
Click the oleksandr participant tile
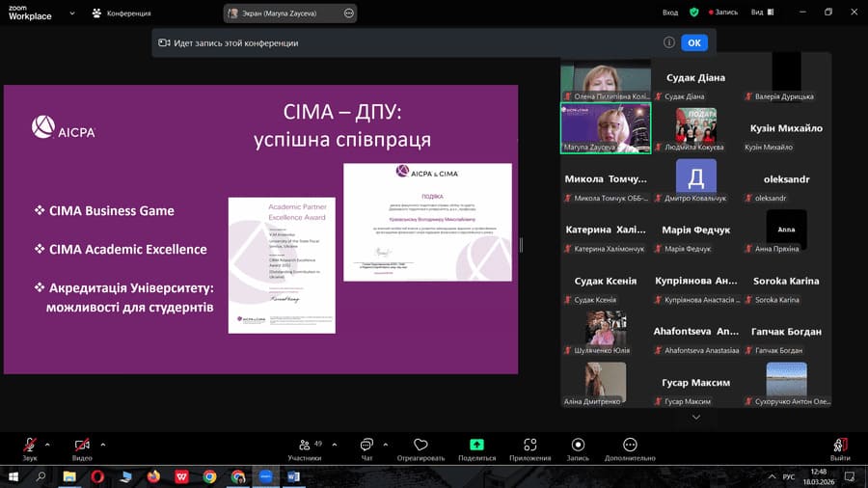pyautogui.click(x=786, y=178)
